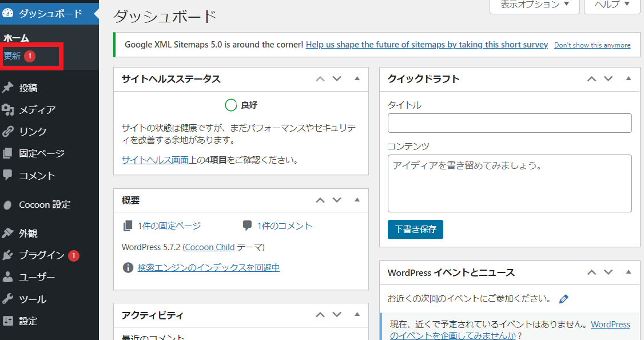Open the サイトヘルス画面 link
Screen dimensions: 644x340
coord(155,160)
